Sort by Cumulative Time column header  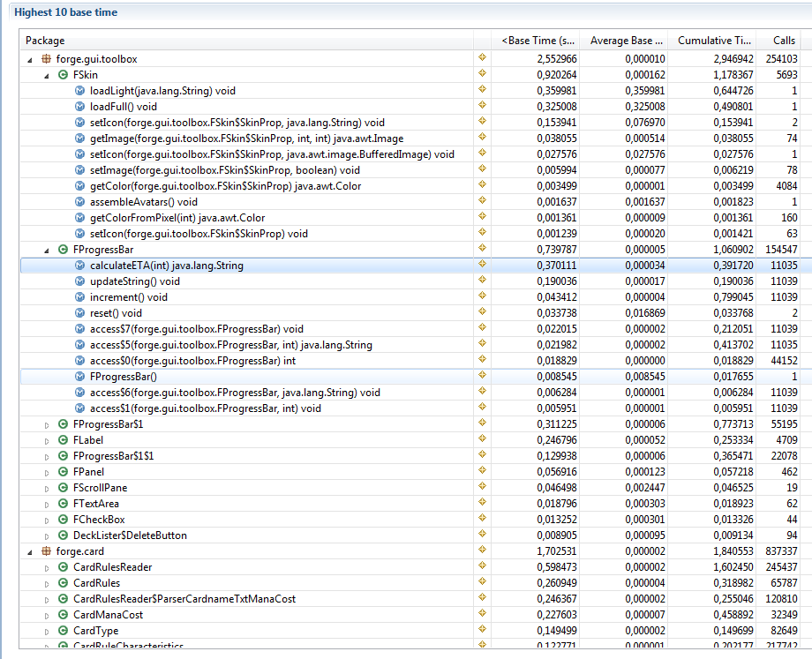(x=714, y=41)
